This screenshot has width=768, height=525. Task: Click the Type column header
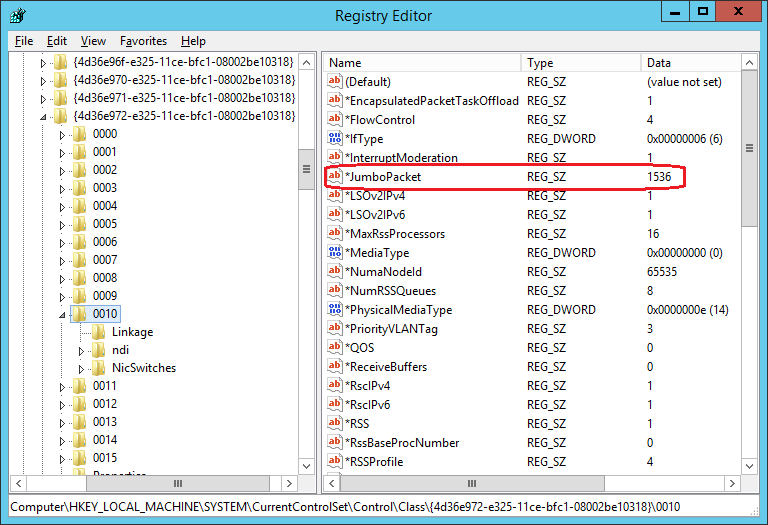[580, 63]
